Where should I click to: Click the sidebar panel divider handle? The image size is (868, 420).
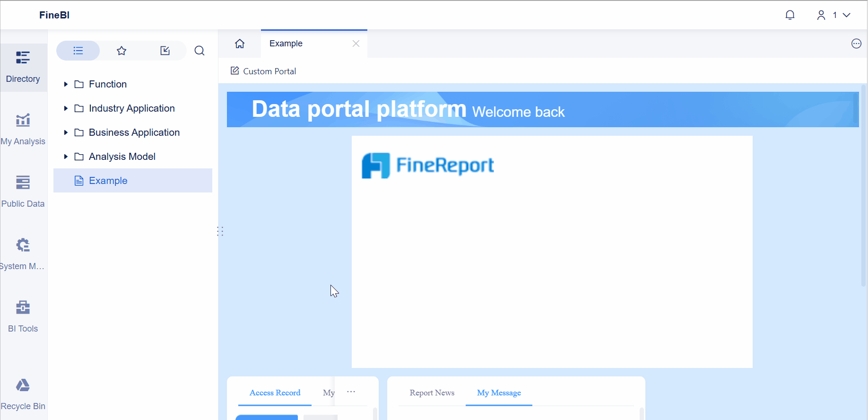[220, 231]
